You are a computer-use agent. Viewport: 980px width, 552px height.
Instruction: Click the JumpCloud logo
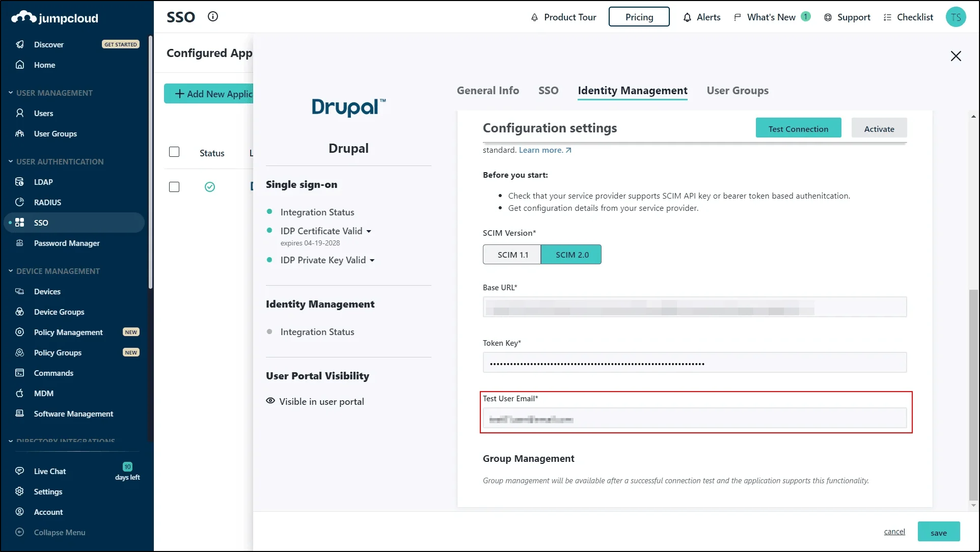55,18
